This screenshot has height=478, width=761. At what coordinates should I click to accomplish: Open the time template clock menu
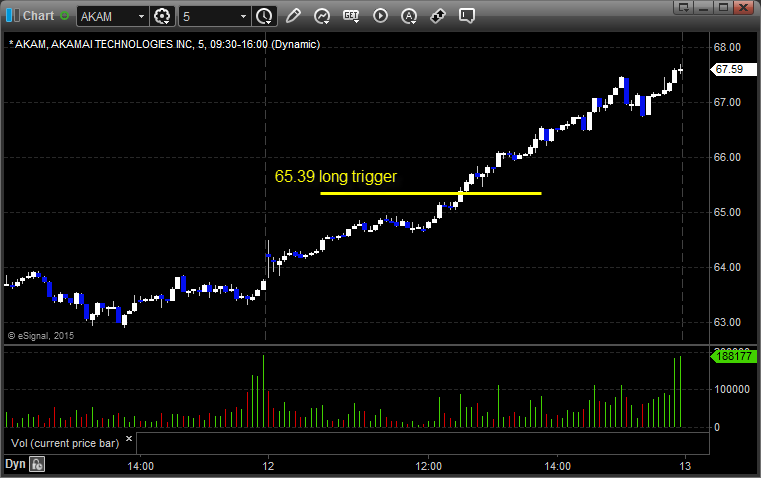pos(265,16)
